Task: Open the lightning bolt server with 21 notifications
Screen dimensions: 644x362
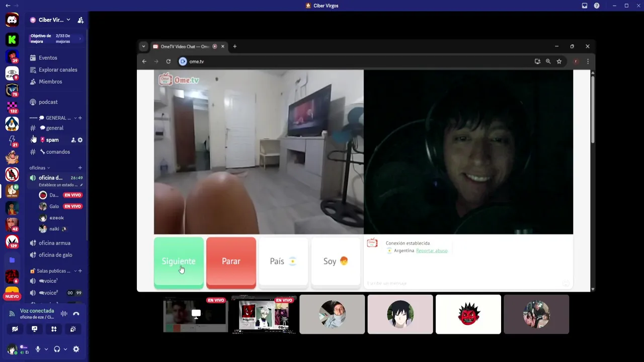Action: tap(12, 141)
